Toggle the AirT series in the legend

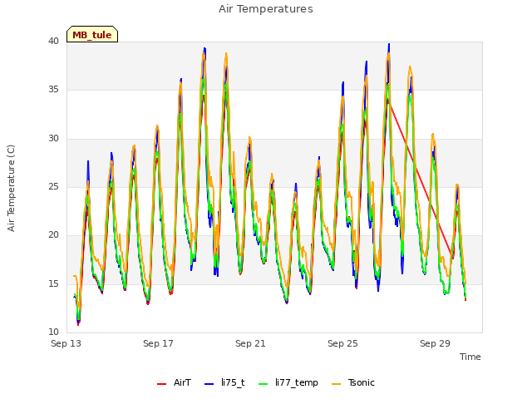coord(174,382)
